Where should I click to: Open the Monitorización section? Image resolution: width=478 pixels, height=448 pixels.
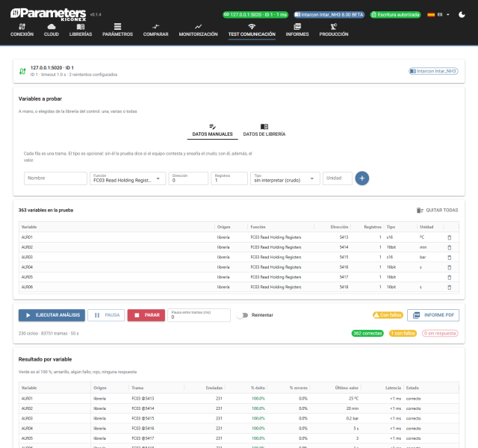pos(198,30)
